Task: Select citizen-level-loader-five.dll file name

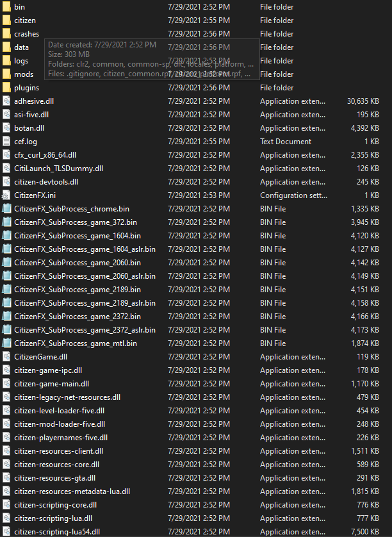Action: (x=59, y=411)
